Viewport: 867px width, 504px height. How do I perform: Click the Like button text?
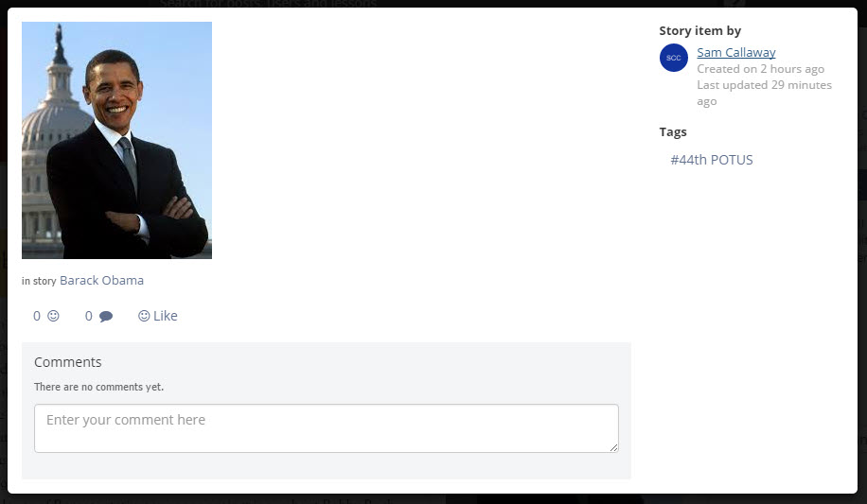[166, 316]
